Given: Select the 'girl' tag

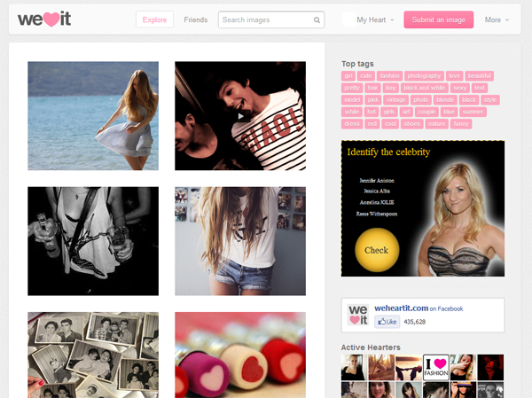Looking at the screenshot, I should [x=348, y=75].
